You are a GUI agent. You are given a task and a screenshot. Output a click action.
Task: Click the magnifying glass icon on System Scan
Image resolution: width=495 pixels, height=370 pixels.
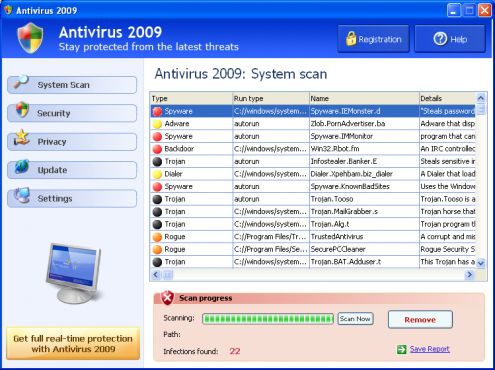(x=21, y=82)
